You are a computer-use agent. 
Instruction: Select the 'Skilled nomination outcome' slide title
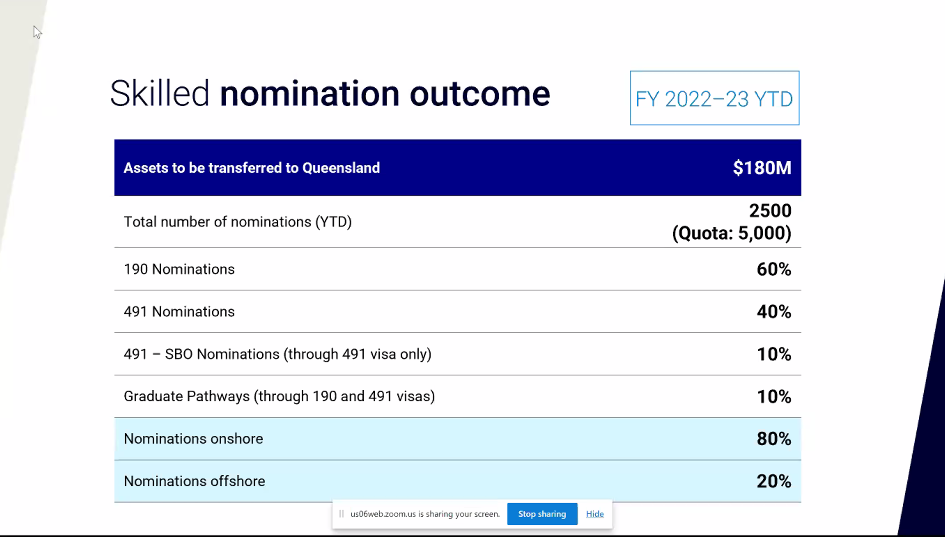pos(330,94)
